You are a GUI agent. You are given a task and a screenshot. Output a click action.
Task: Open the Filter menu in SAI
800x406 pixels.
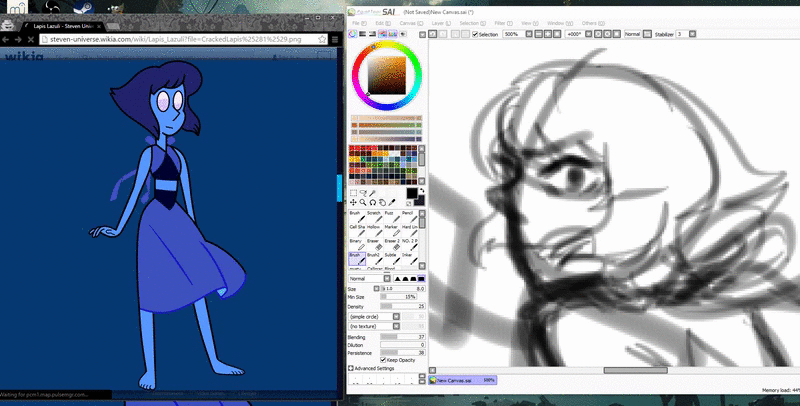(504, 23)
